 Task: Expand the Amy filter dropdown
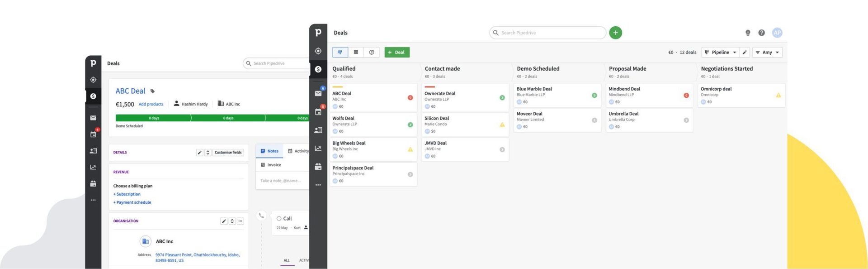(x=767, y=52)
